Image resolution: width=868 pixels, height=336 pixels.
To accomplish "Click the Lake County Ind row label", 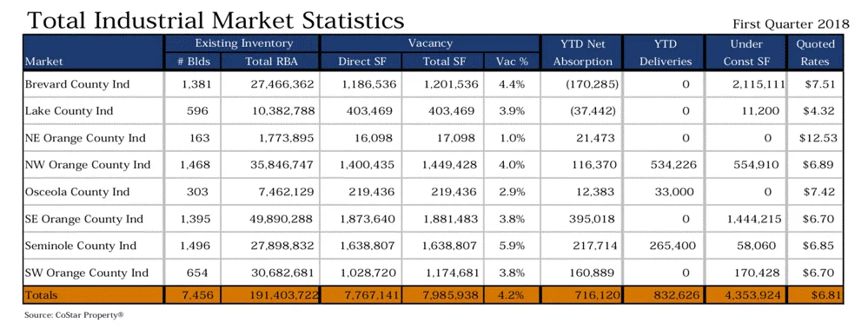I will pyautogui.click(x=70, y=111).
